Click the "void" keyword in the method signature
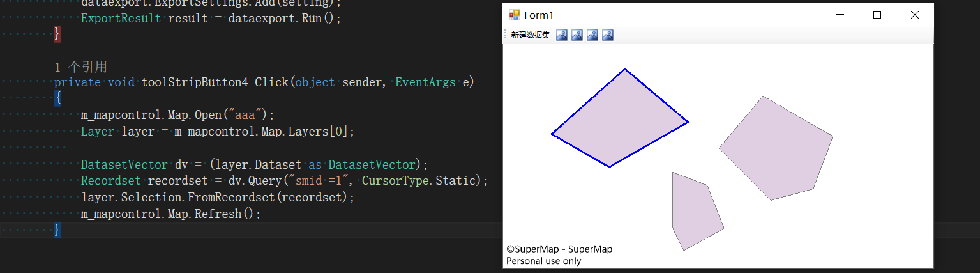This screenshot has width=980, height=273. (x=121, y=82)
